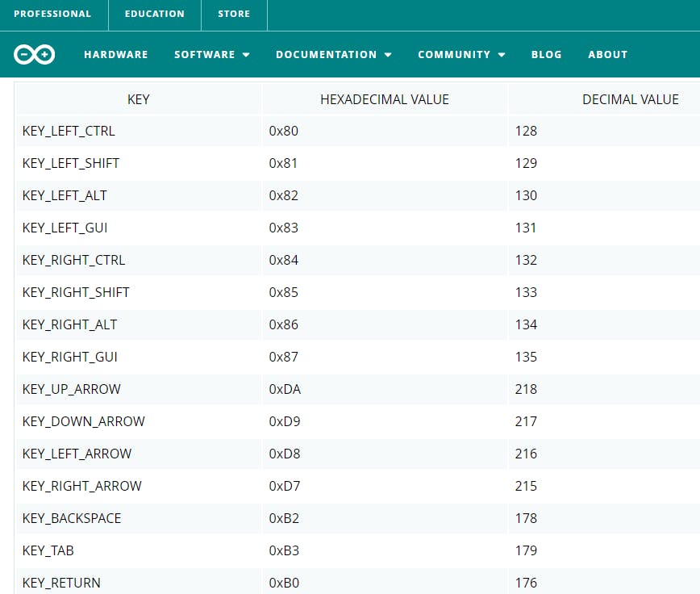
Task: Click the Decimal Value column header
Action: click(630, 99)
